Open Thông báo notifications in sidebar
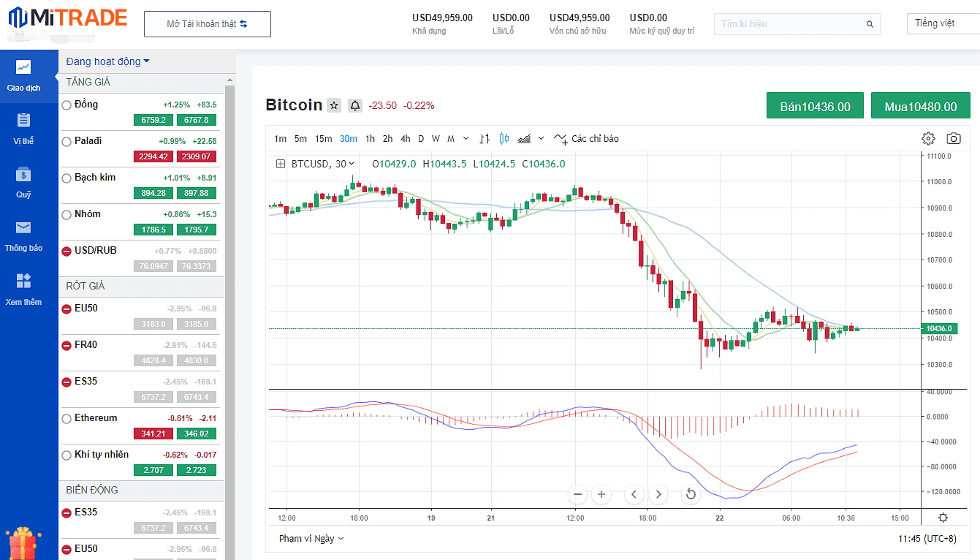980x560 pixels. (x=23, y=235)
